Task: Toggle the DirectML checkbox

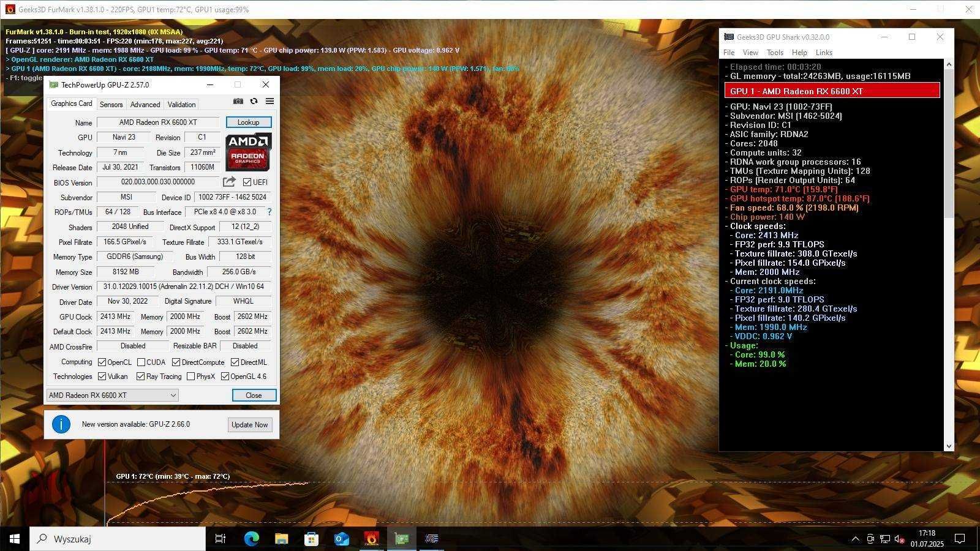Action: [x=235, y=362]
